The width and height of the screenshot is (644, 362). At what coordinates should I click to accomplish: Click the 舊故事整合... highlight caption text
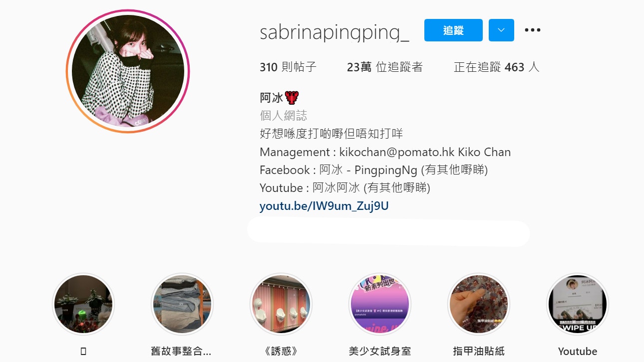click(181, 351)
